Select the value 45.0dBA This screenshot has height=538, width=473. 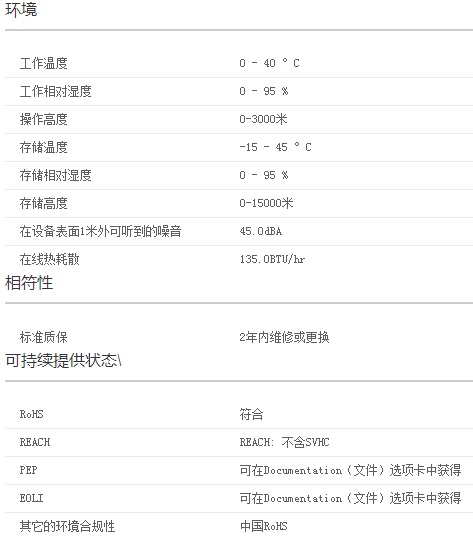click(261, 231)
